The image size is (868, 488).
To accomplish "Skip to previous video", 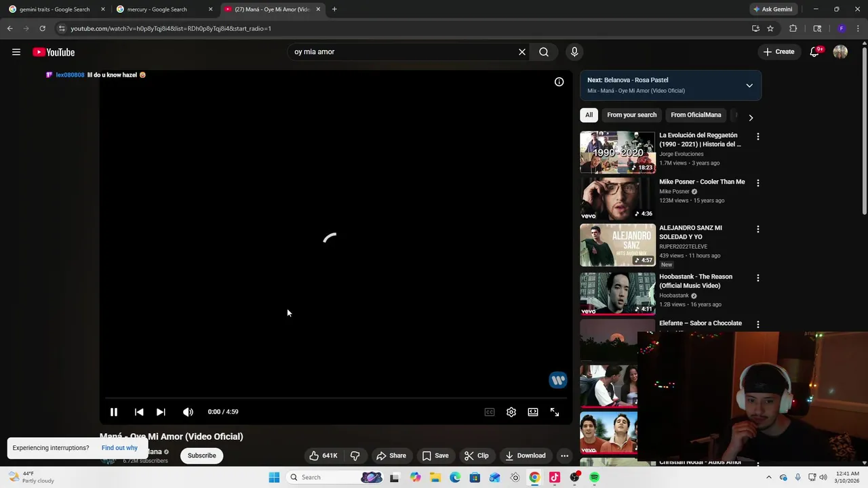I will 139,412.
